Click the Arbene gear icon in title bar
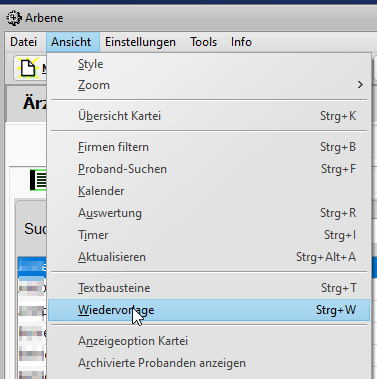 (x=14, y=18)
